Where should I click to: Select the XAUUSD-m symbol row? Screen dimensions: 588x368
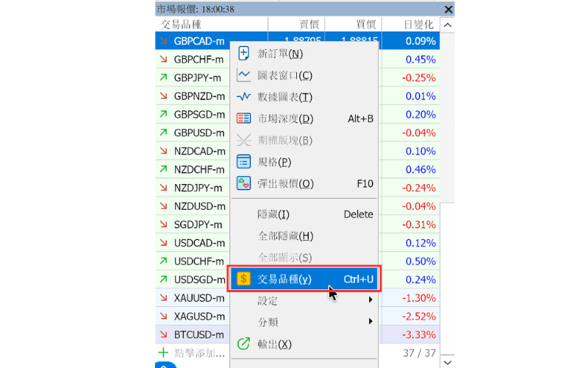pos(193,298)
